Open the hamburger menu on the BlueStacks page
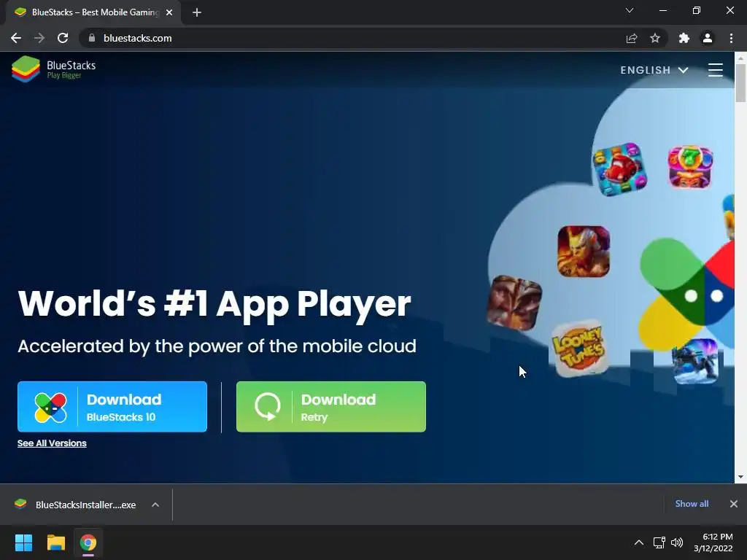Screen dimensions: 747x560 coord(715,70)
